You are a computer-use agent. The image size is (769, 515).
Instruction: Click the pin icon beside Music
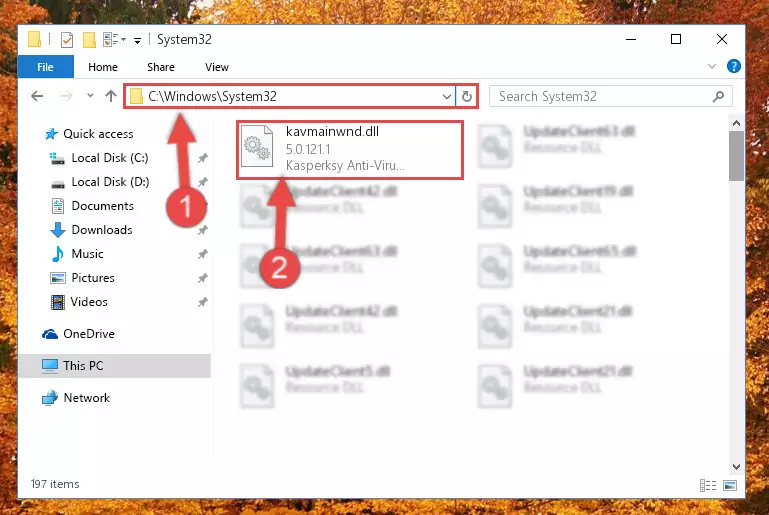click(203, 254)
